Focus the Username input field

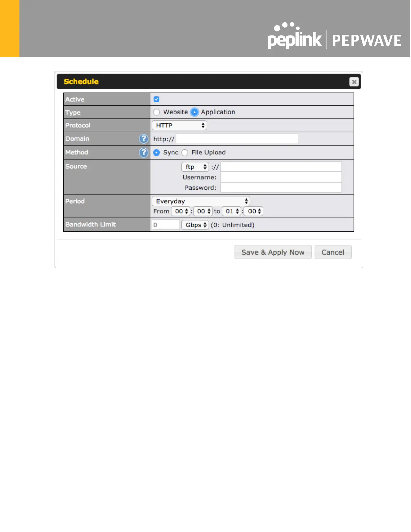click(x=281, y=177)
